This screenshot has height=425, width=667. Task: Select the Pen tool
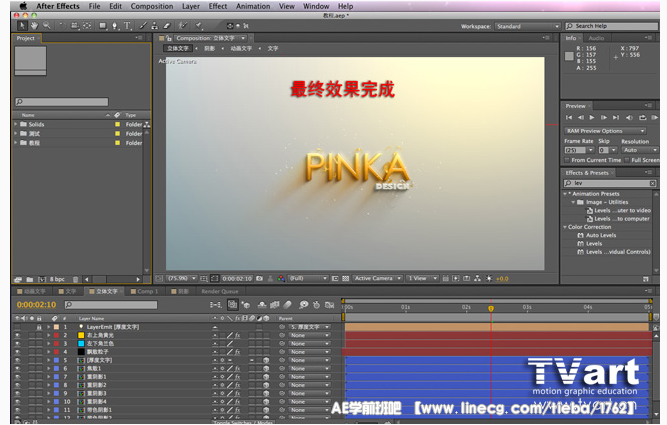[x=114, y=26]
